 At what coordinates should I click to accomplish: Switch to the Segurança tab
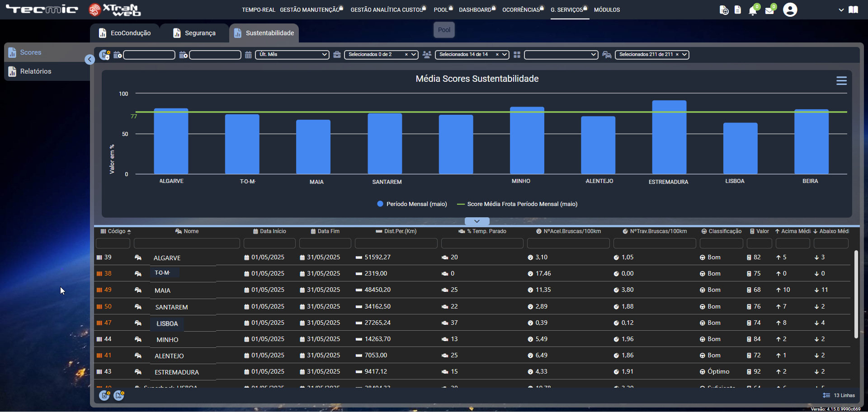click(x=195, y=33)
